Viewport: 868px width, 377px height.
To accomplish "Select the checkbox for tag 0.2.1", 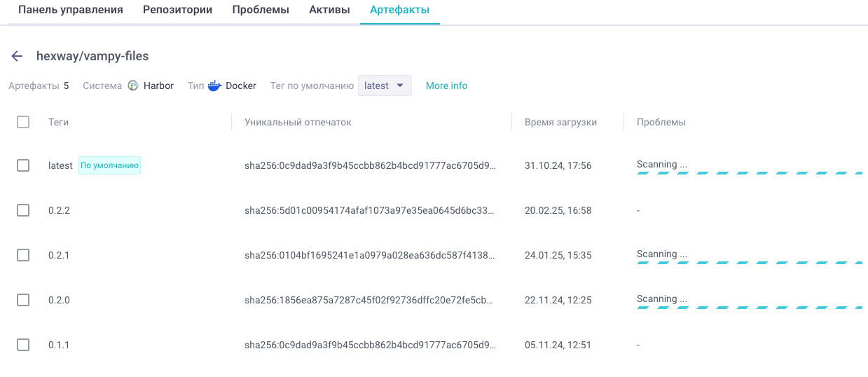I will [x=23, y=255].
